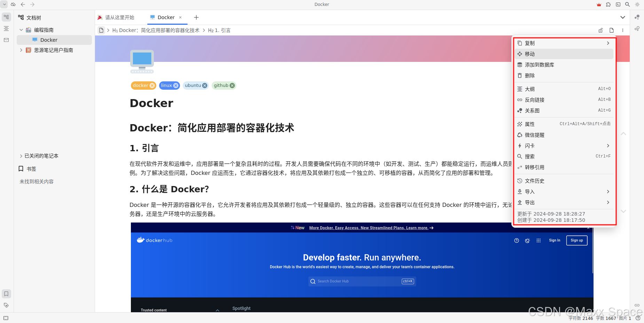
Task: Choose 删除 from the context menu
Action: tap(564, 75)
